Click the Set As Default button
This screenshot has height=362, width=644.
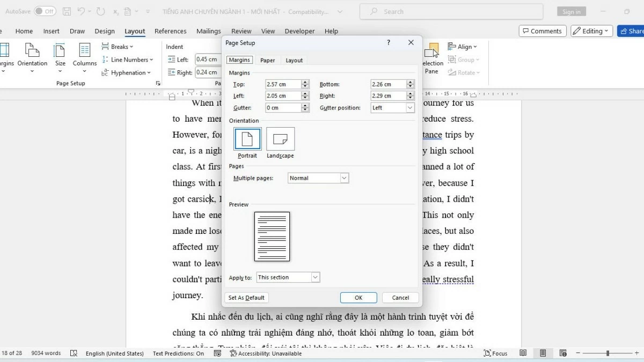[246, 297]
